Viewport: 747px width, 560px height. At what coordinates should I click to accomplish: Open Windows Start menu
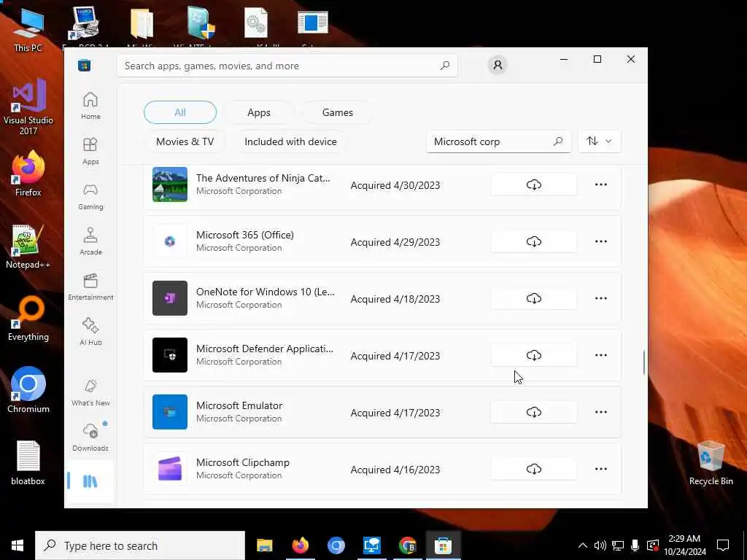click(x=18, y=545)
